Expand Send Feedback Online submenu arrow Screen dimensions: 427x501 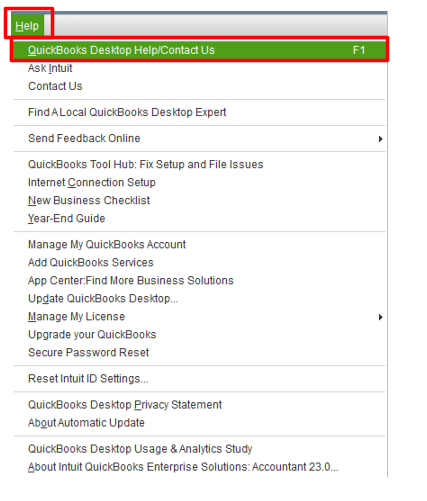[380, 139]
